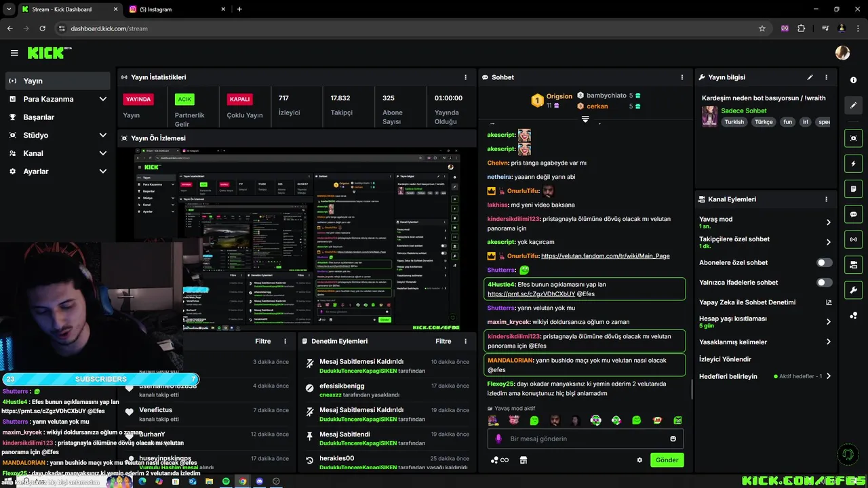This screenshot has width=868, height=488.
Task: Click Gönder to send the message
Action: [x=667, y=460]
